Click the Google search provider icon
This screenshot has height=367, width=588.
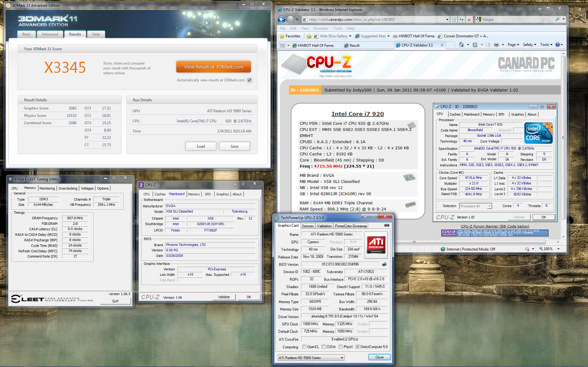click(x=478, y=19)
